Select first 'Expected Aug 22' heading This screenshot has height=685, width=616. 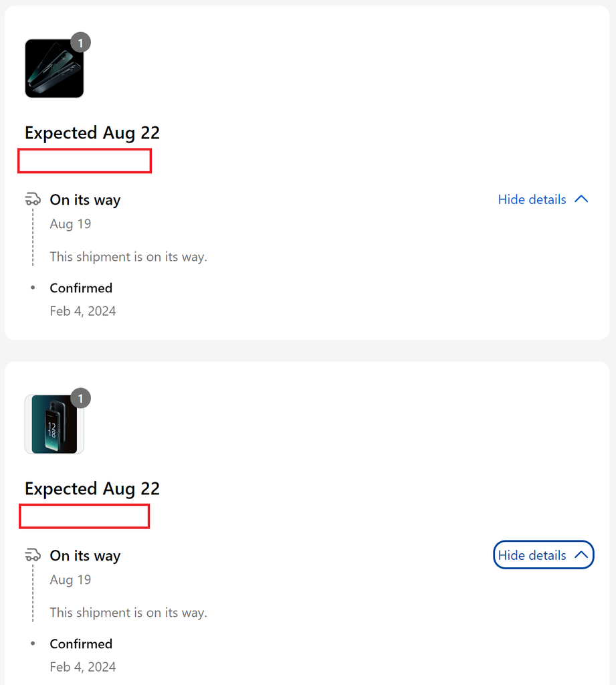[x=92, y=133]
